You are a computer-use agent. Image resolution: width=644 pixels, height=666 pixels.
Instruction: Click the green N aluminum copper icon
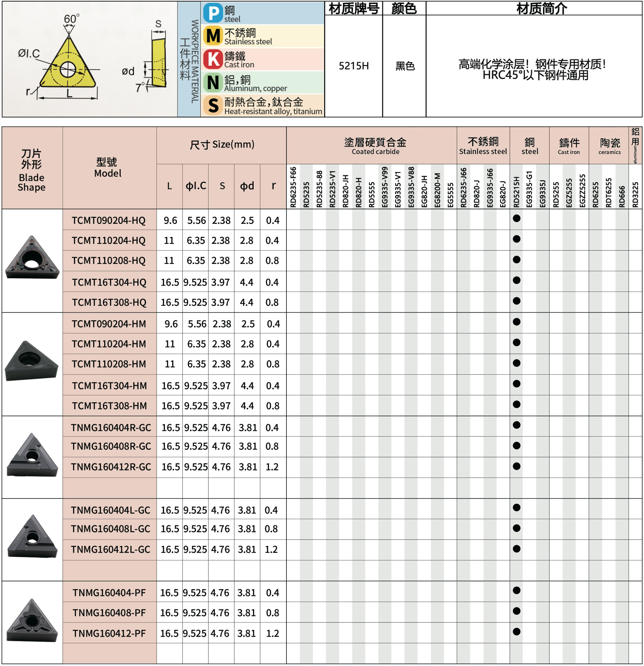tap(213, 83)
